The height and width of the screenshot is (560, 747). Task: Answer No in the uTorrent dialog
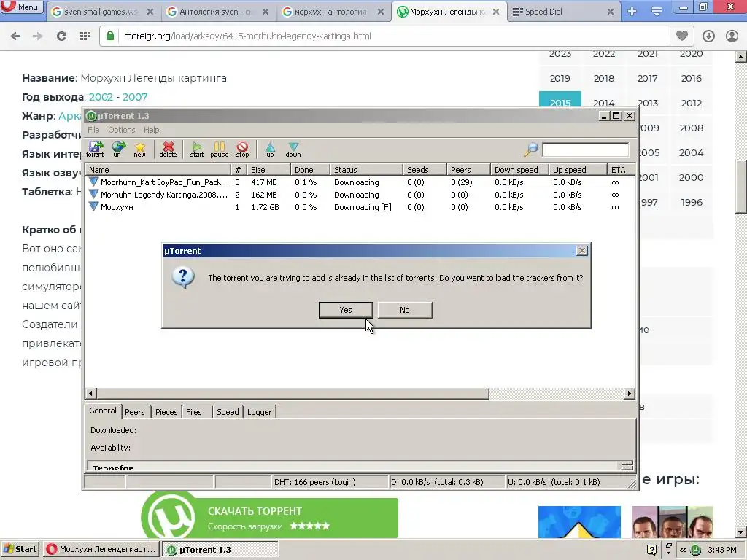pyautogui.click(x=405, y=310)
